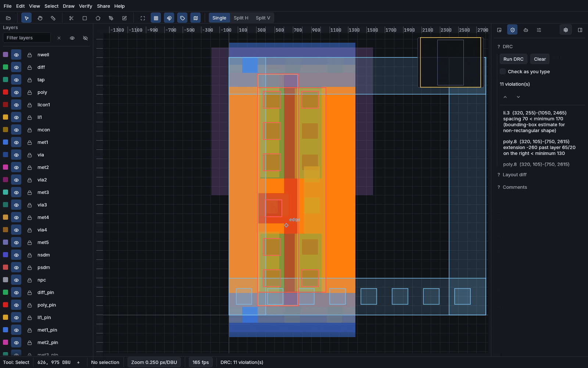The width and height of the screenshot is (588, 368).
Task: Lock the poly layer
Action: pos(29,92)
